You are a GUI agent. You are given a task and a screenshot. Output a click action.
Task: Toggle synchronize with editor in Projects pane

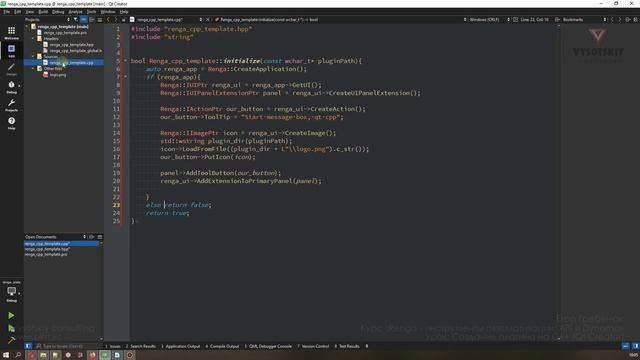(84, 20)
